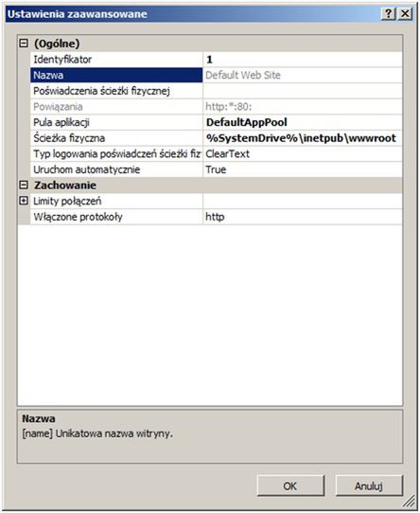
Task: Collapse the (Ogólne) category
Action: point(24,44)
